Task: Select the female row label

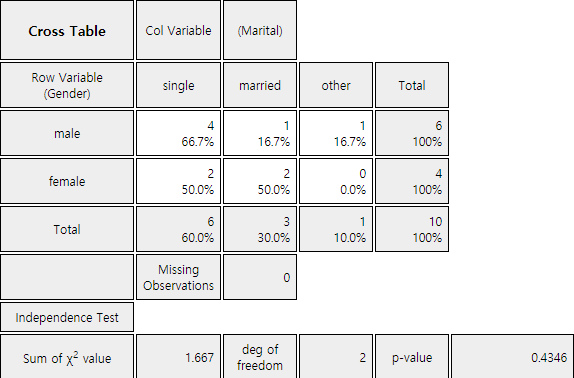Action: pos(67,181)
